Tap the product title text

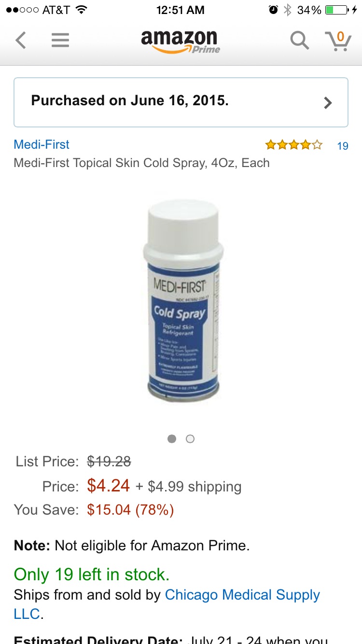point(142,163)
